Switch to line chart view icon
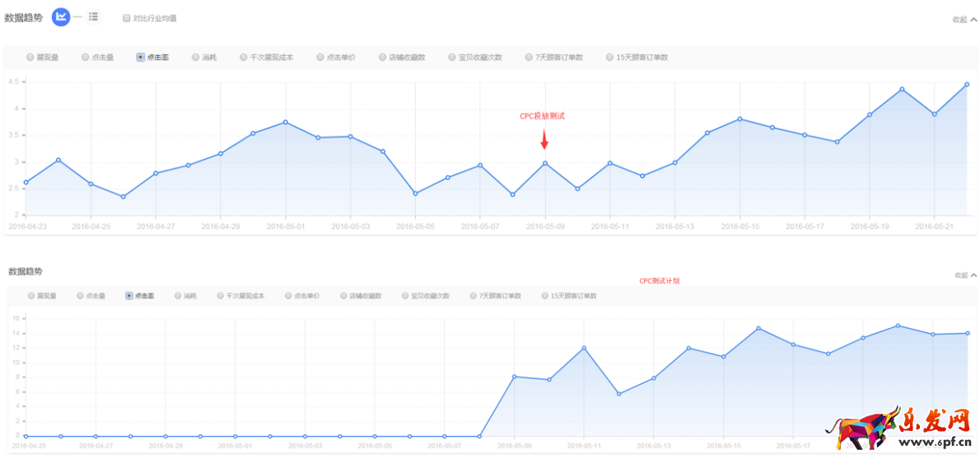Image resolution: width=980 pixels, height=459 pixels. [x=61, y=16]
